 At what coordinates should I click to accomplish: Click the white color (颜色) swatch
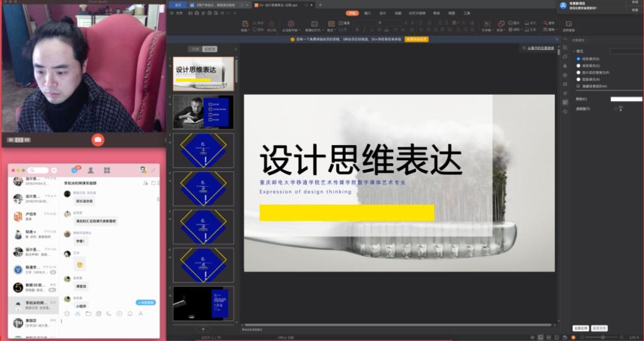(626, 99)
